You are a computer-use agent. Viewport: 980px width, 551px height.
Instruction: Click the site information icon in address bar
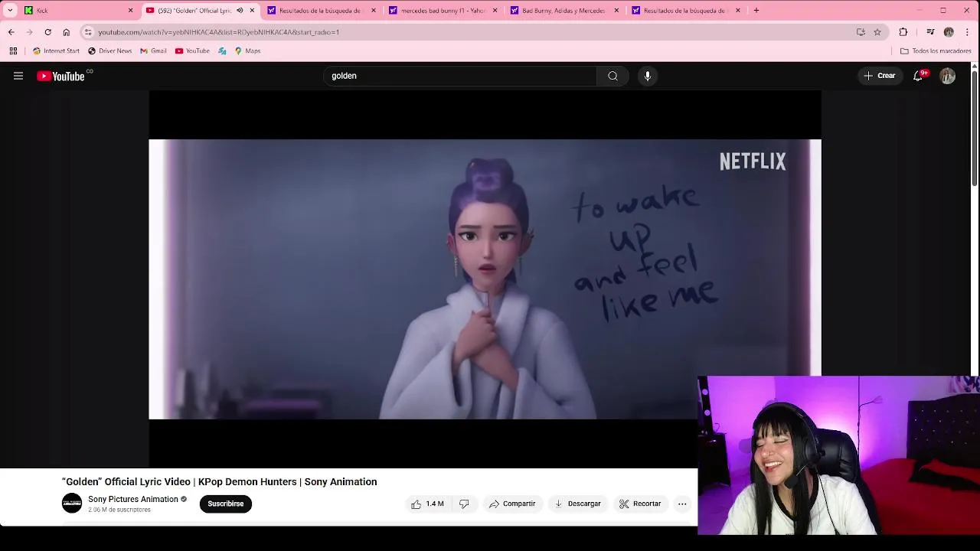coord(88,32)
